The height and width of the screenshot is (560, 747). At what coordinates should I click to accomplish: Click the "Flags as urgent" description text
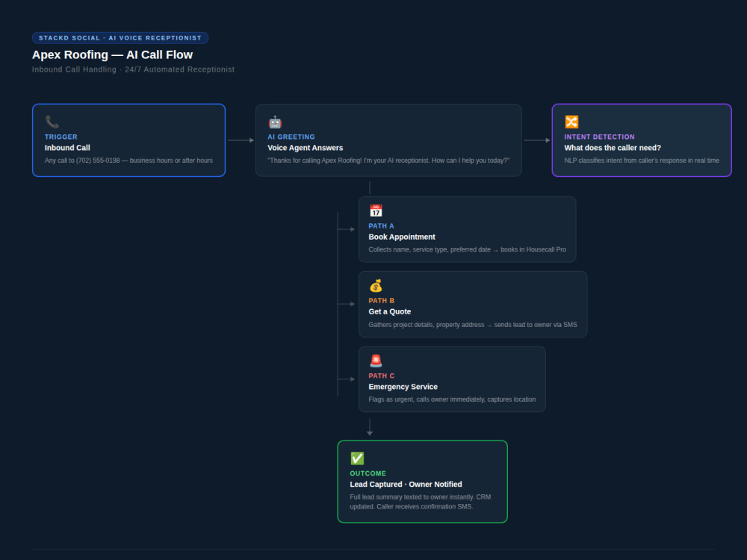(x=452, y=399)
